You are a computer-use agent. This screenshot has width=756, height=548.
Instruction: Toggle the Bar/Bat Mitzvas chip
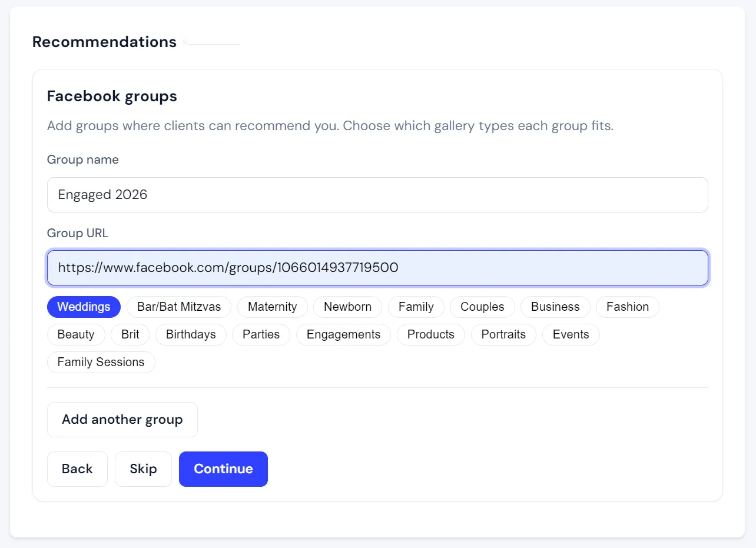click(x=179, y=307)
